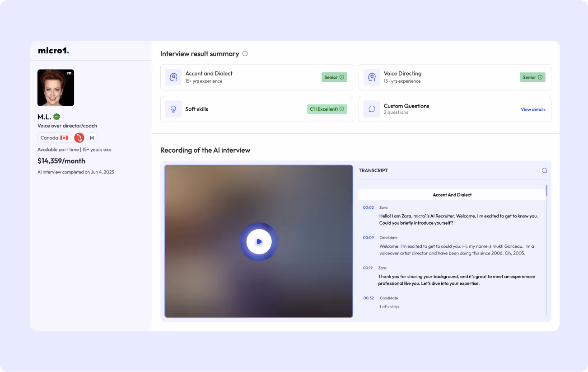Search the transcript with magnifier icon
The height and width of the screenshot is (372, 588).
544,170
